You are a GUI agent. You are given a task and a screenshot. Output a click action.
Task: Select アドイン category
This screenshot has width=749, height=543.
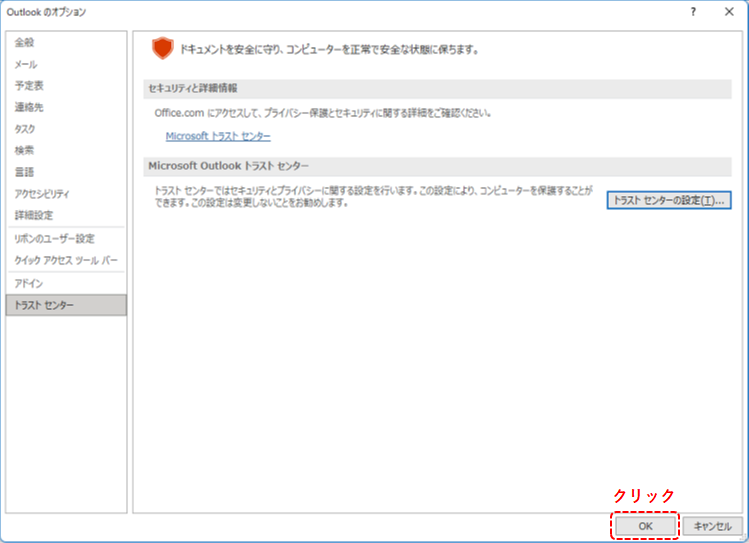click(66, 283)
